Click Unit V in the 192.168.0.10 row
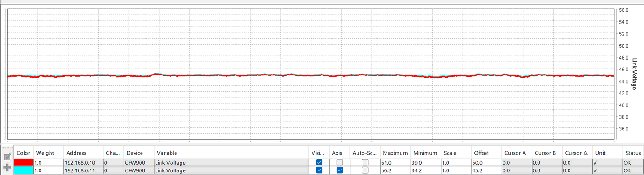Screen dimensions: 644x175 point(607,162)
